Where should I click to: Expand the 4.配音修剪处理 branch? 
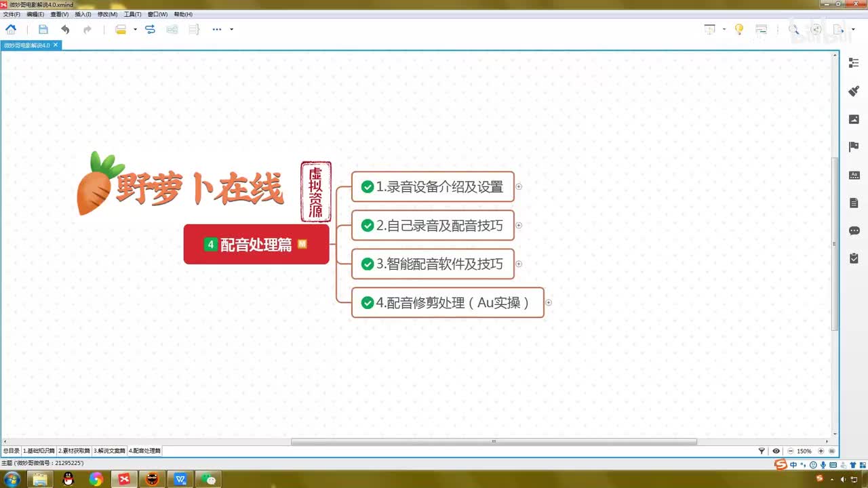[549, 302]
